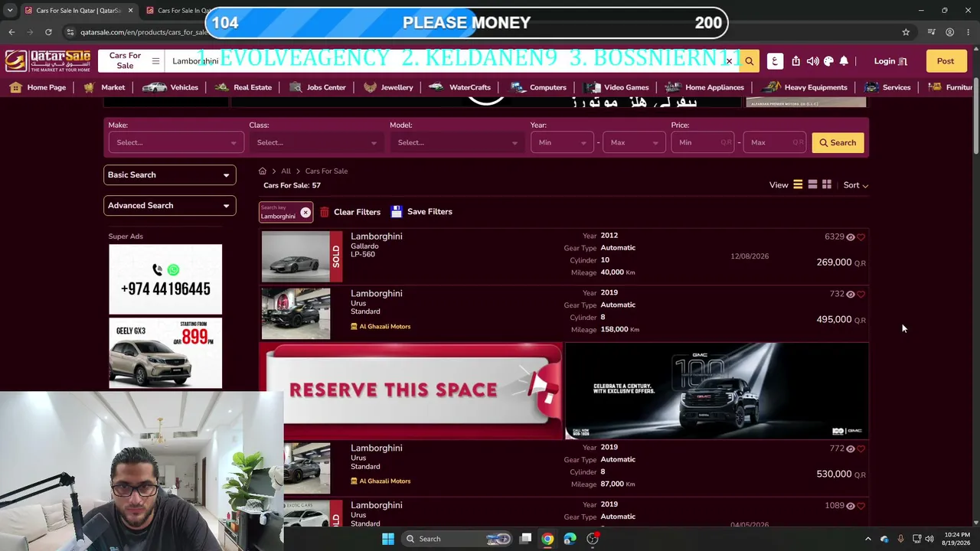Go to Home Page in navigation bar
This screenshot has height=551, width=980.
pyautogui.click(x=38, y=87)
